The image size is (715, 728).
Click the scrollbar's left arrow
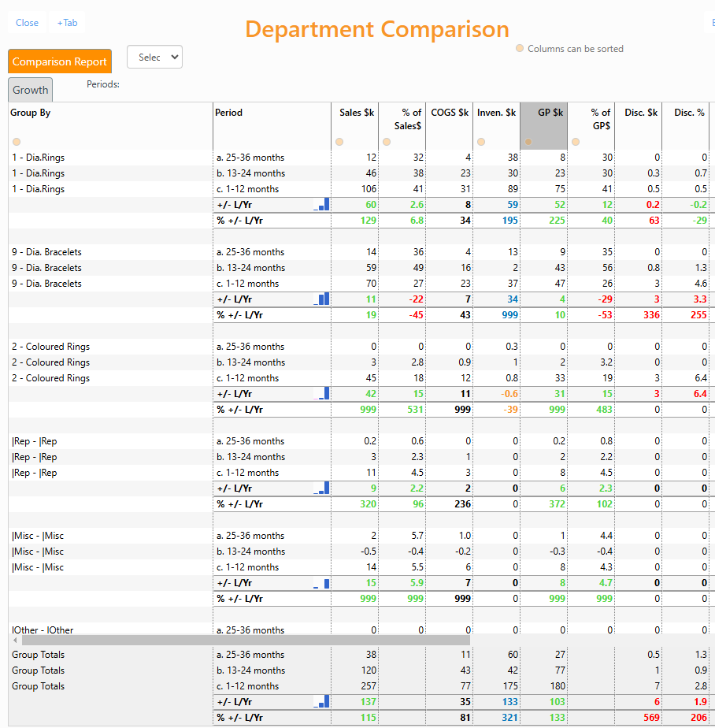[13, 641]
